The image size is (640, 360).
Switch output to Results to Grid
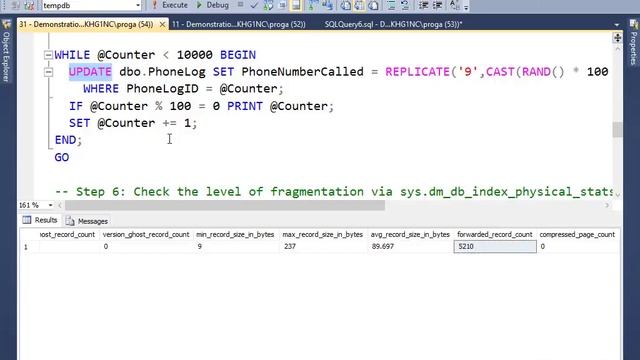tap(359, 5)
